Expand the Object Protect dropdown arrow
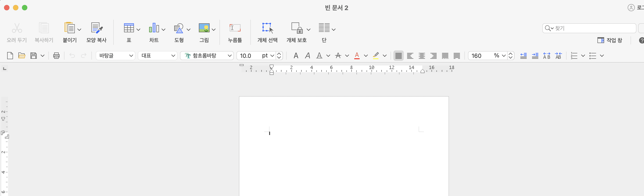This screenshot has width=644, height=196. click(x=309, y=30)
